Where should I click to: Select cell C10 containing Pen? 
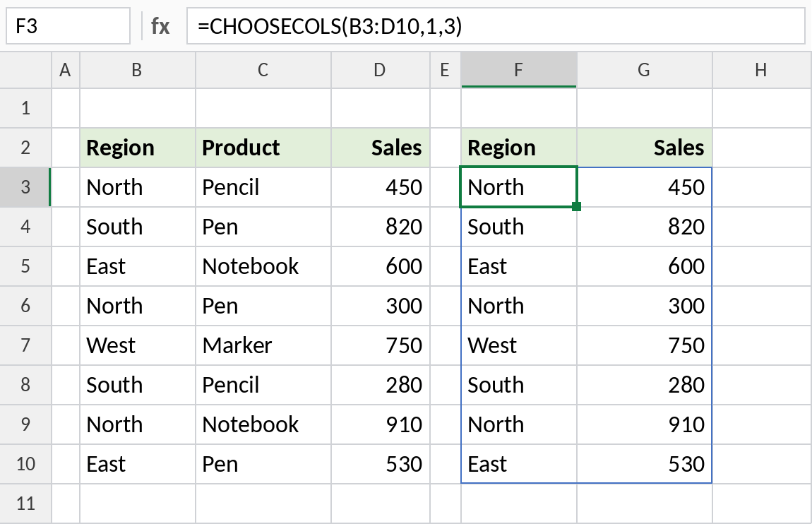[263, 464]
